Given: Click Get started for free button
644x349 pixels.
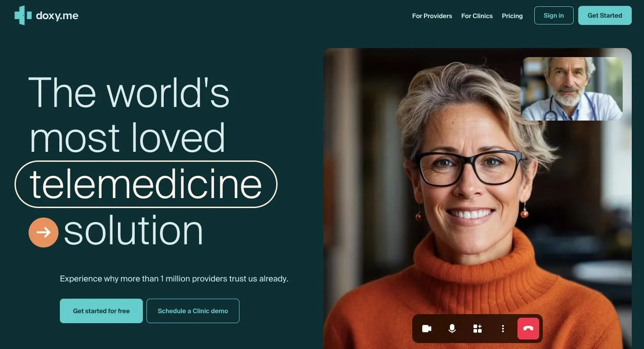Looking at the screenshot, I should point(101,311).
